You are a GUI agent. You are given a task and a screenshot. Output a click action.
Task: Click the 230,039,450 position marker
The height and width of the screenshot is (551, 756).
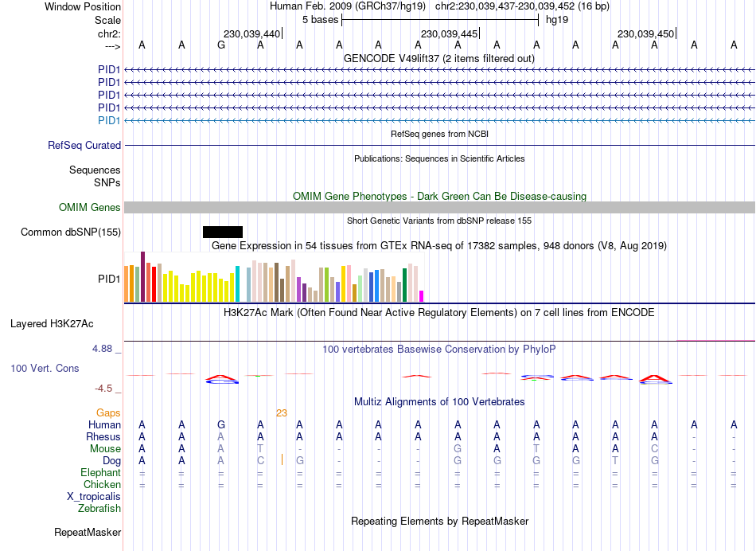click(x=645, y=33)
